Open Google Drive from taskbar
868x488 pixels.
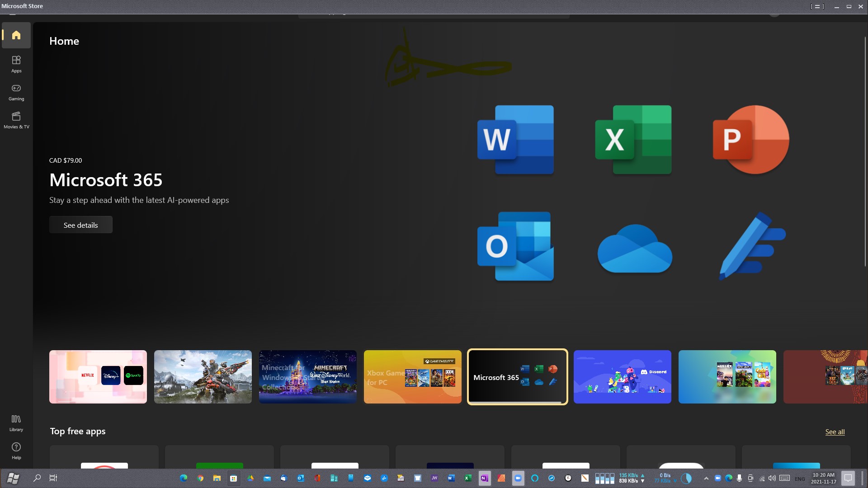click(x=250, y=478)
